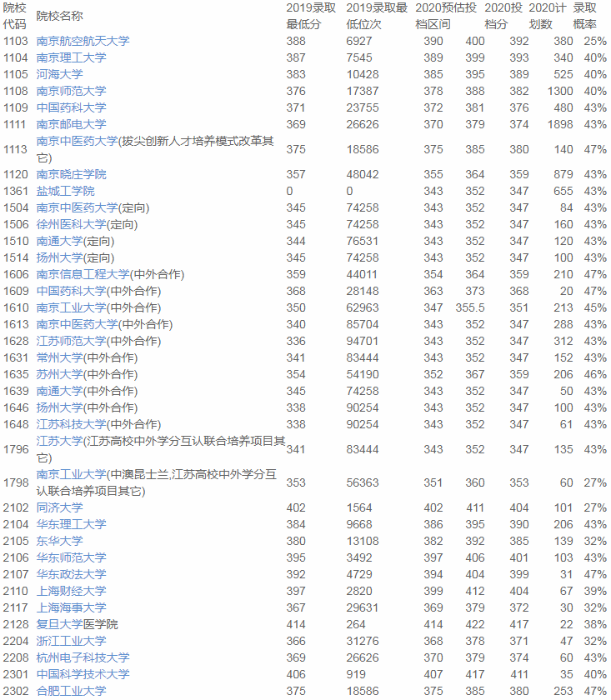Select planned number 1898
Viewport: 611px width, 700px height.
tap(560, 124)
